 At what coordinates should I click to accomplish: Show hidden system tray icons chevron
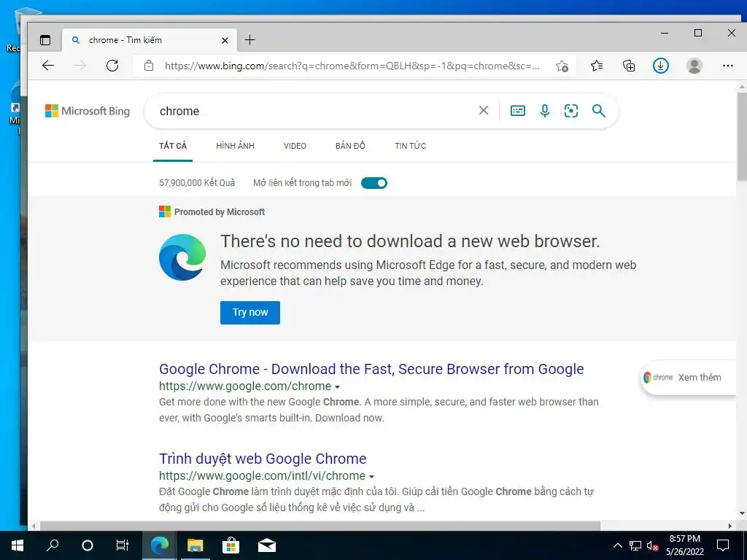(617, 545)
